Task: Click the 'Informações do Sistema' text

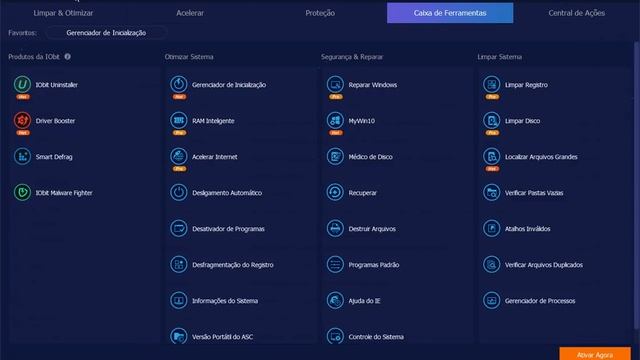Action: tap(225, 301)
